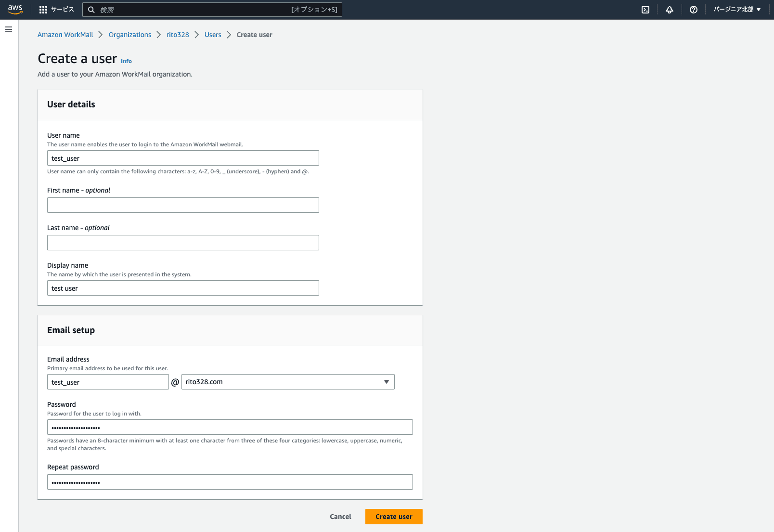Open the region selector バージニア北部
Viewport: 774px width, 532px height.
(x=737, y=10)
